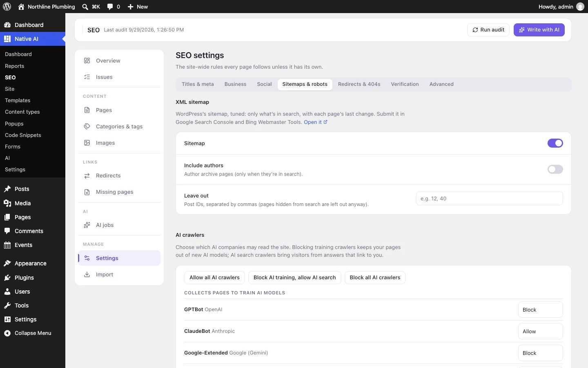Click the Users person icon

tap(7, 292)
